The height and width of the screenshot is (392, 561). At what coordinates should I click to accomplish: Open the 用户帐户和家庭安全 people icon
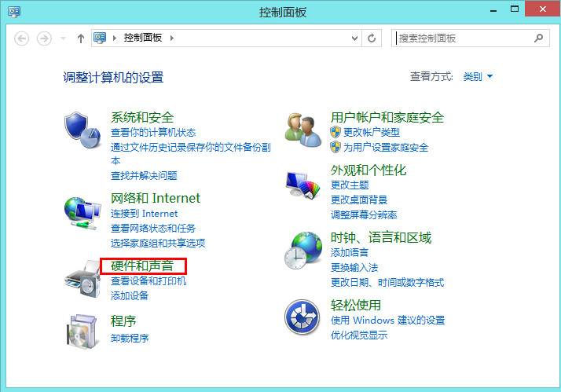(302, 130)
